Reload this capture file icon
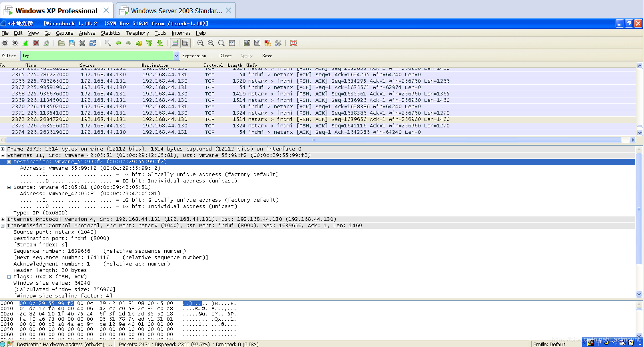The width and height of the screenshot is (644, 347). 93,43
